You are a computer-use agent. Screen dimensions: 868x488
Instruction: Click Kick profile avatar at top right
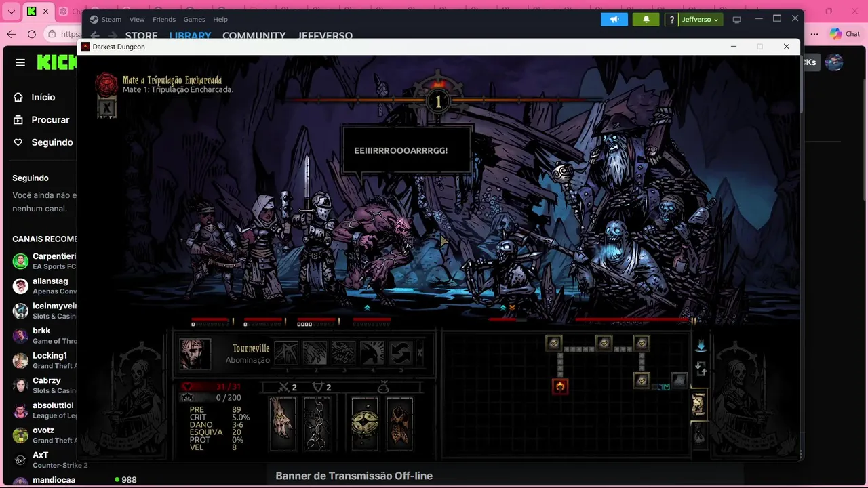[834, 62]
